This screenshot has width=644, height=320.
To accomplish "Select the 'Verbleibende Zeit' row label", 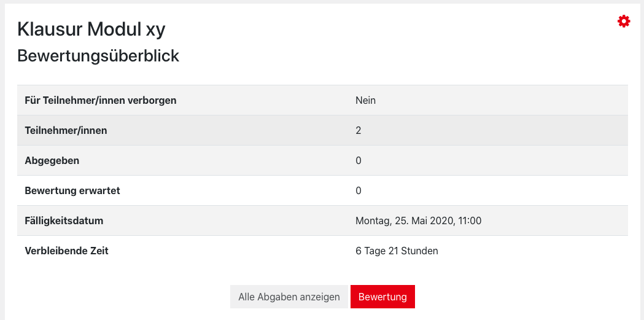I will [x=66, y=251].
